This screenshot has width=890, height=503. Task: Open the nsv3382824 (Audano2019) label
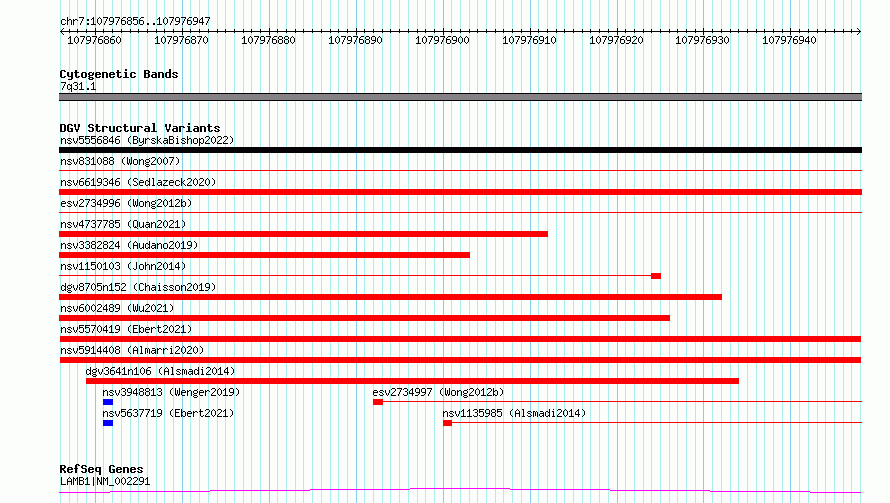[x=129, y=245]
